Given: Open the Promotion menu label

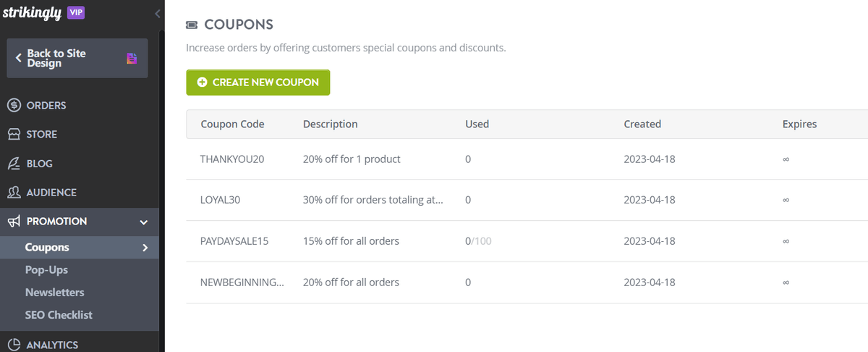Looking at the screenshot, I should 56,222.
